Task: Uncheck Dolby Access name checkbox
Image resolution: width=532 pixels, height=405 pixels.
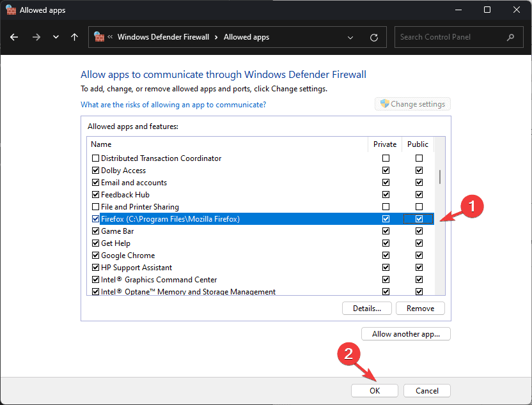Action: 96,170
